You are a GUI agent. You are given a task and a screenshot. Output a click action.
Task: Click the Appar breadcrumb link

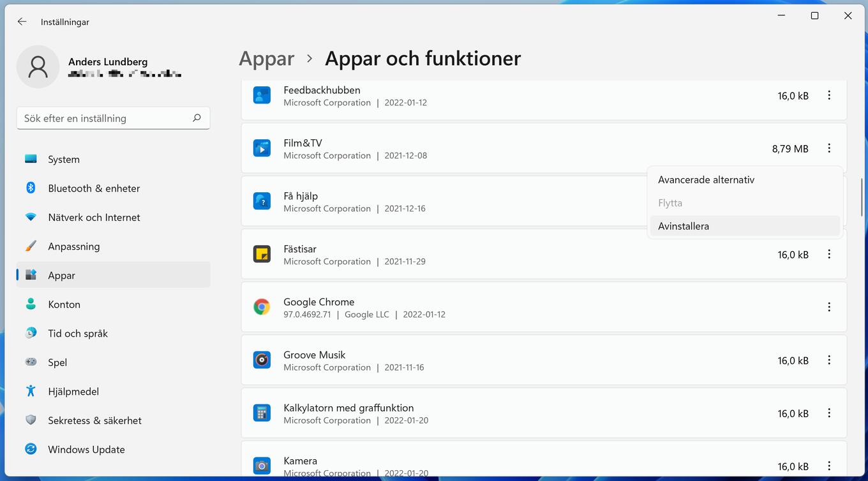267,59
